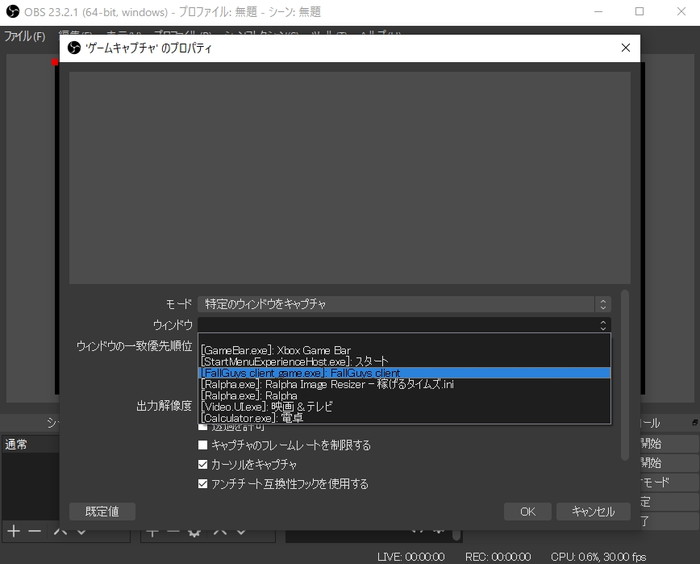Click the キャンセル button
Image resolution: width=700 pixels, height=564 pixels.
coord(593,511)
